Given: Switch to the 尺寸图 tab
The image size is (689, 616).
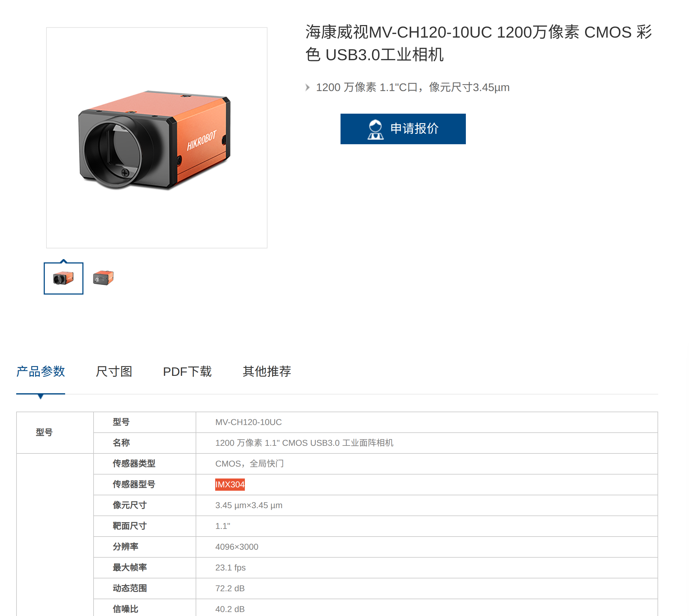Looking at the screenshot, I should (x=114, y=371).
